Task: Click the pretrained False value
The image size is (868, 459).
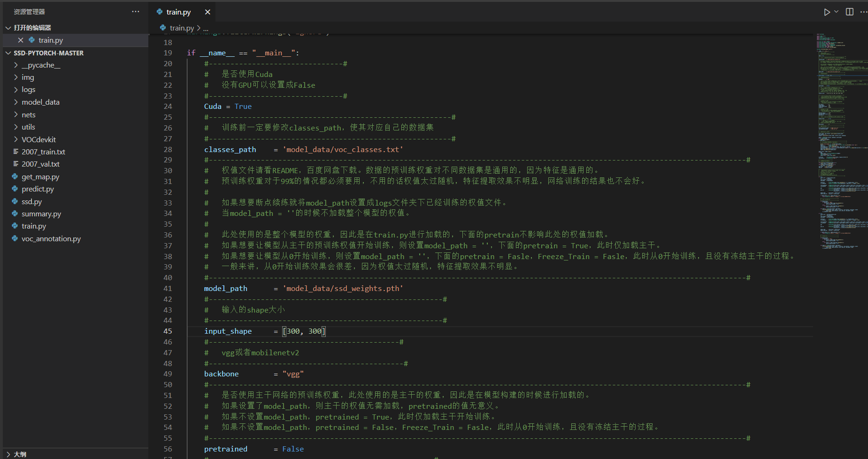Action: 293,449
